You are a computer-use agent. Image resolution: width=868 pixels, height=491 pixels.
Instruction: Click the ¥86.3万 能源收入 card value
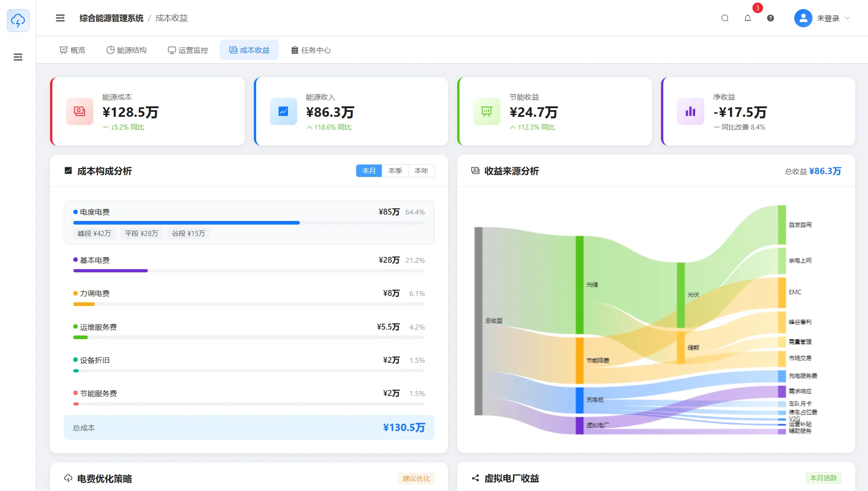(x=330, y=112)
